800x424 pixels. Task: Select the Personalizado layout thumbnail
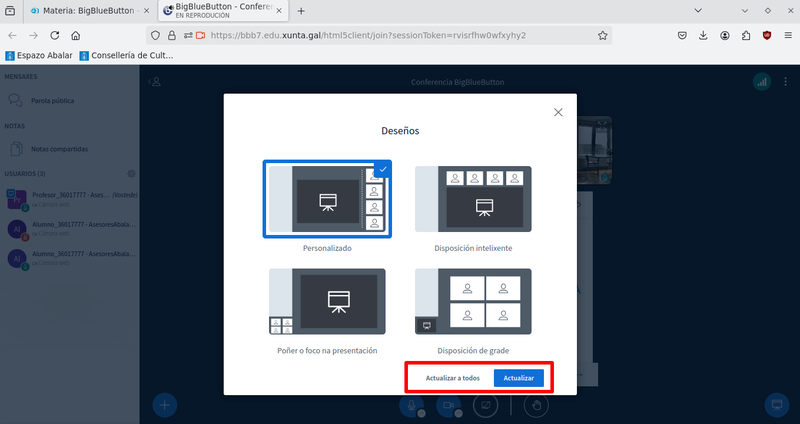point(327,199)
